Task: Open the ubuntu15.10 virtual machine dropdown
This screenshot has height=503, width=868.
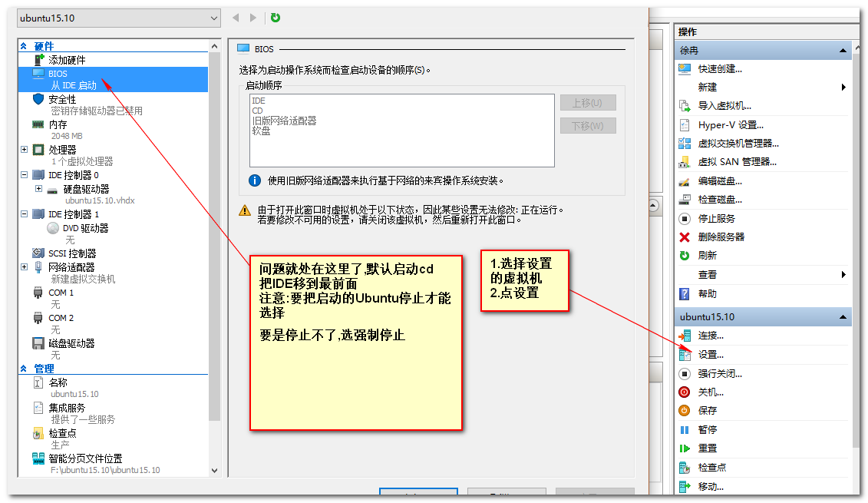Action: (x=118, y=18)
